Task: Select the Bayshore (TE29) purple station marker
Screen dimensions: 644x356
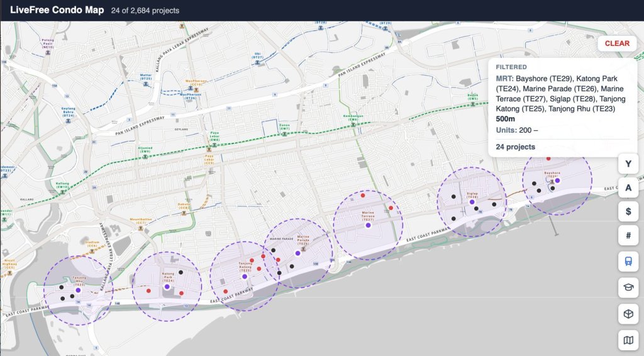Action: (x=557, y=181)
